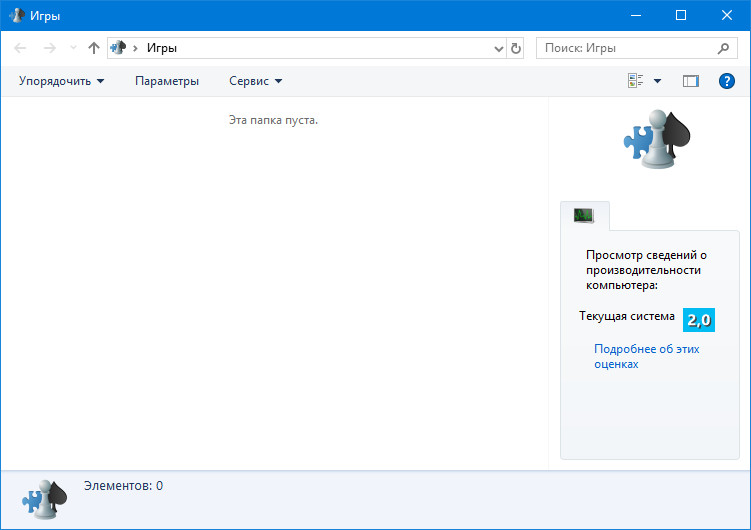Toggle the preview pane button

[691, 81]
